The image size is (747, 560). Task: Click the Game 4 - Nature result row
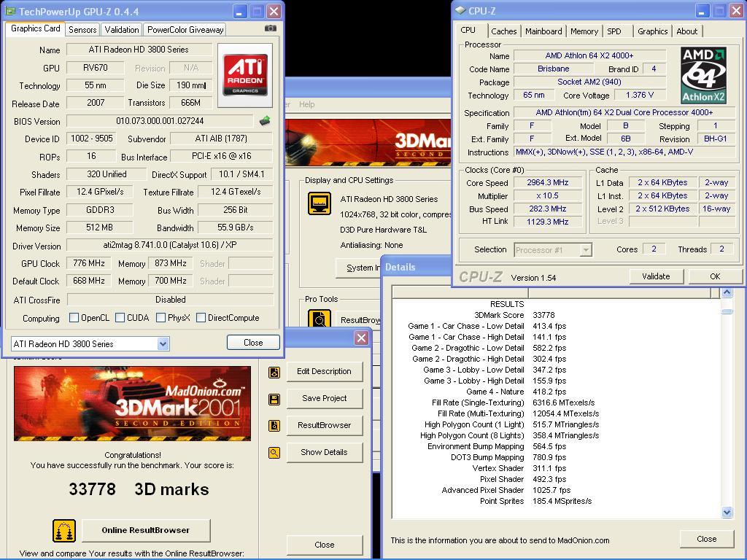pyautogui.click(x=516, y=392)
